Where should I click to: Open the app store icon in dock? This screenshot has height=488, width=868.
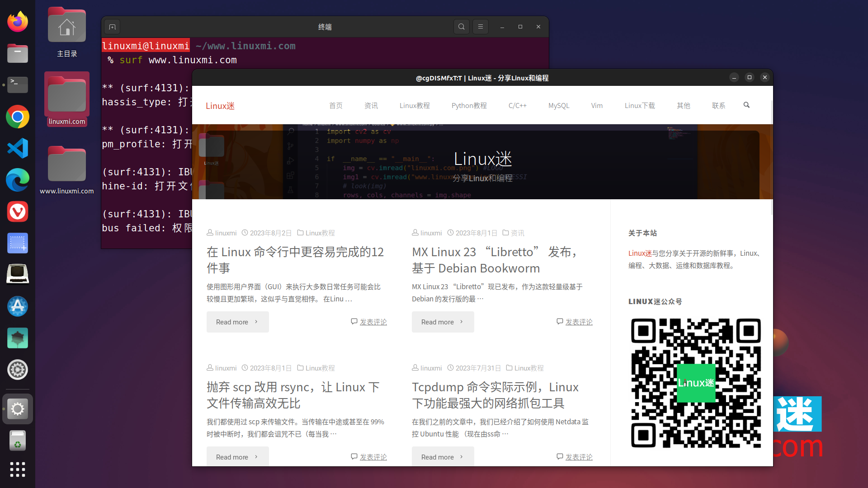coord(18,306)
